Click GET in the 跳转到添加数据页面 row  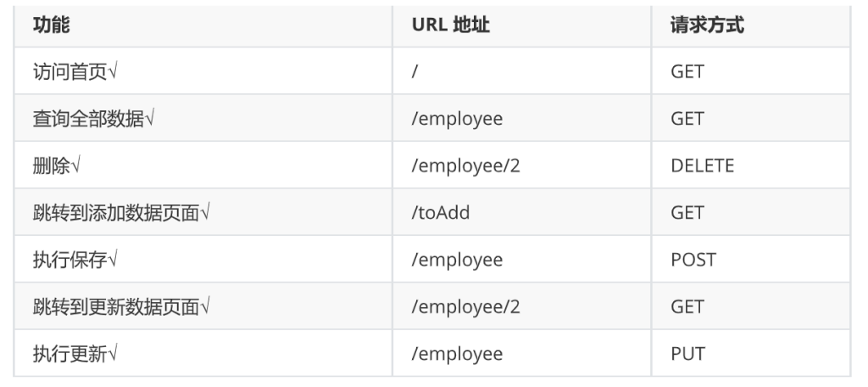point(687,212)
